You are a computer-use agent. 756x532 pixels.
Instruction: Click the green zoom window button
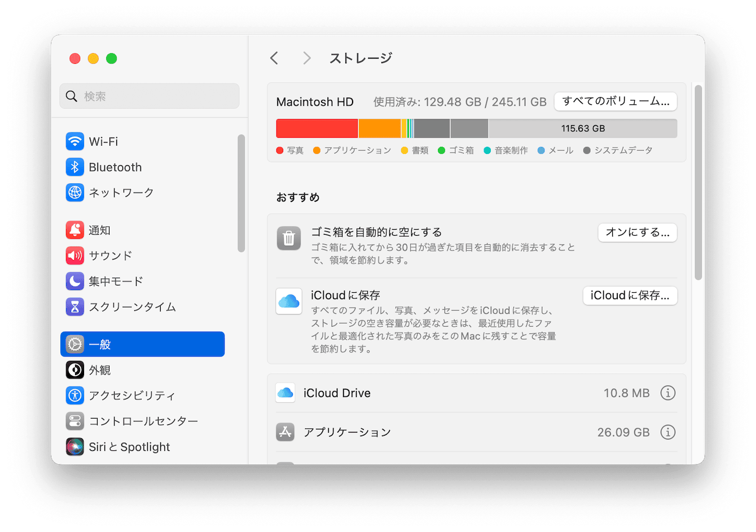tap(112, 59)
